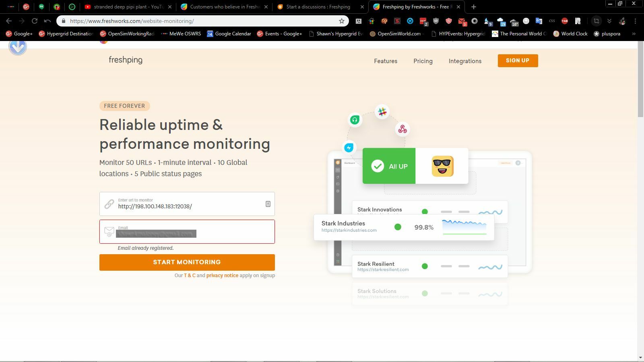Open the Pricing page
The width and height of the screenshot is (644, 362).
[423, 61]
